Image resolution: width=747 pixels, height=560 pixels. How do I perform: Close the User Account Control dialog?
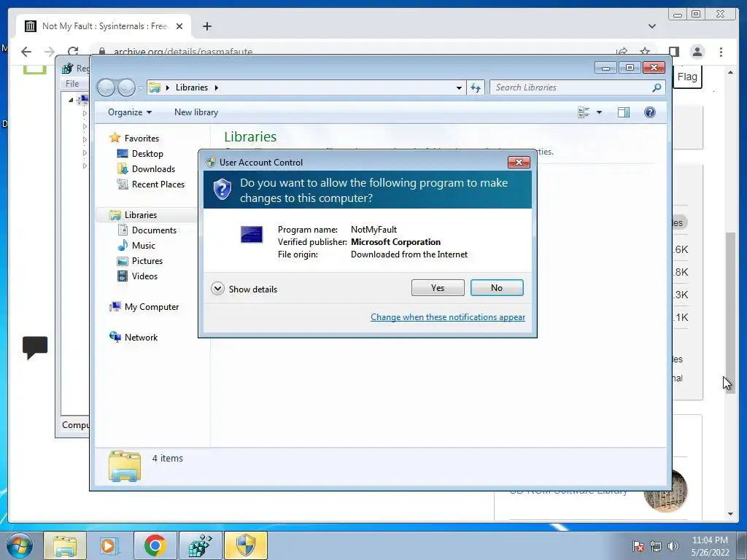click(519, 163)
